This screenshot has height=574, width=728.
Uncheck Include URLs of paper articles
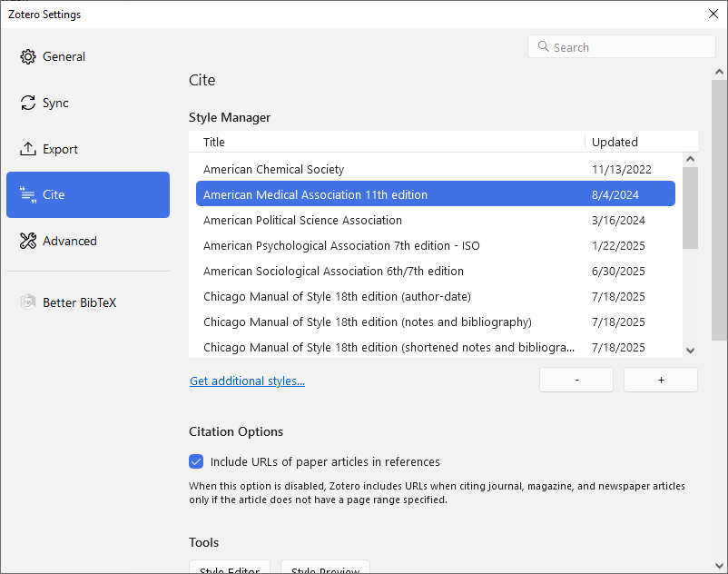tap(196, 461)
